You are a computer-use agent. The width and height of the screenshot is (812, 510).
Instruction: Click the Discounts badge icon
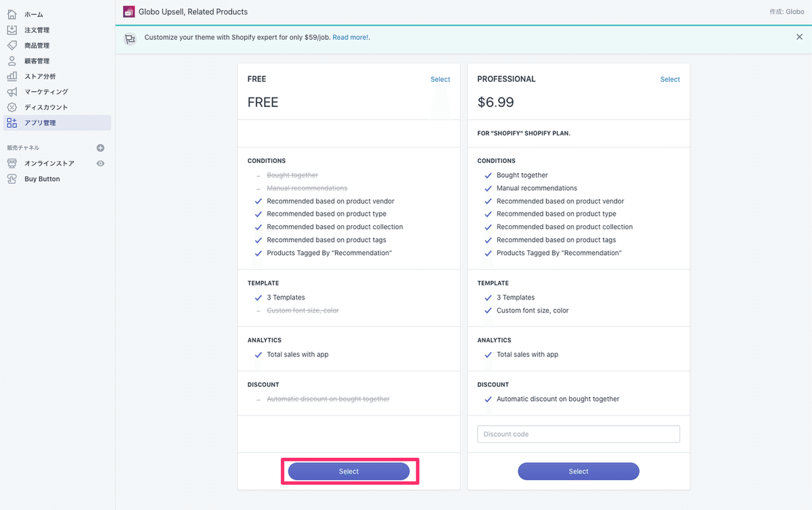pyautogui.click(x=12, y=108)
